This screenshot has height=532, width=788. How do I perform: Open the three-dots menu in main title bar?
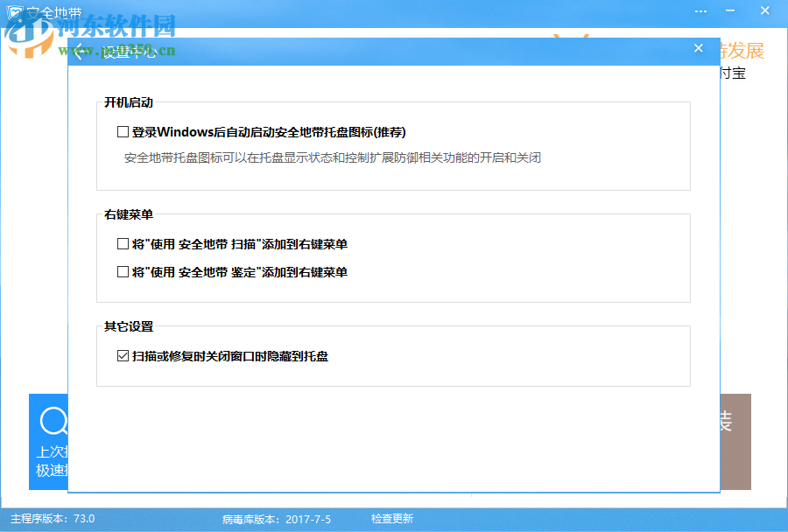pos(700,11)
